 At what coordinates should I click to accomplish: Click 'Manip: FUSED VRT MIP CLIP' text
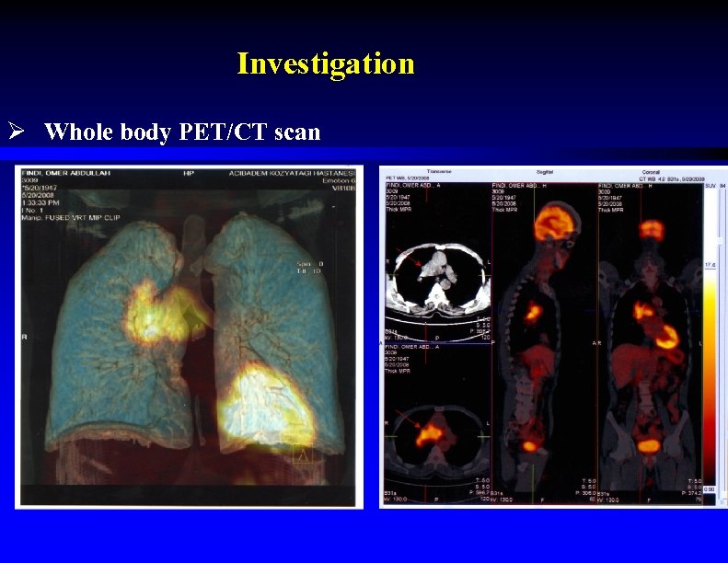71,217
